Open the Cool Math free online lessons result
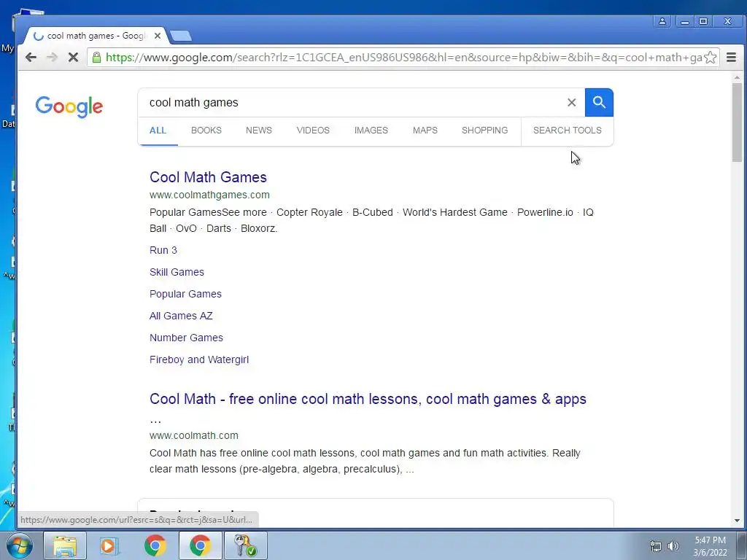747x560 pixels. (x=368, y=399)
